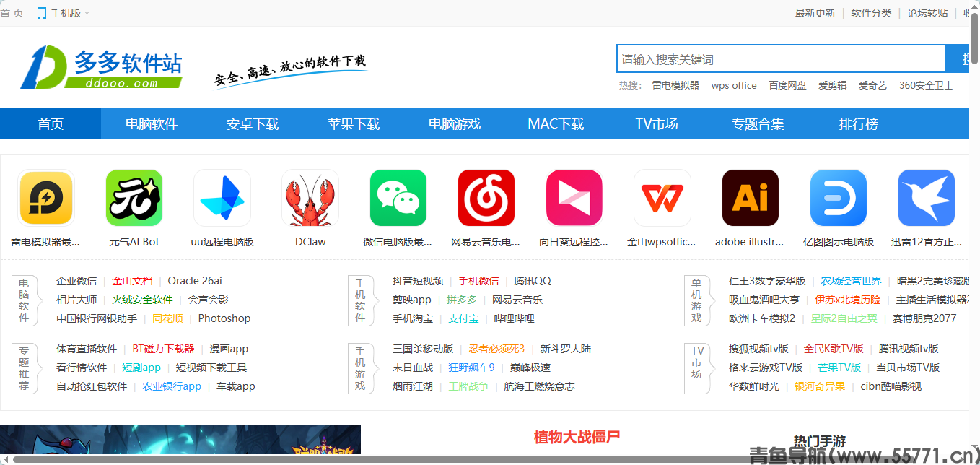The width and height of the screenshot is (980, 465).
Task: Open the 金山wpsoffice app icon
Action: click(662, 198)
